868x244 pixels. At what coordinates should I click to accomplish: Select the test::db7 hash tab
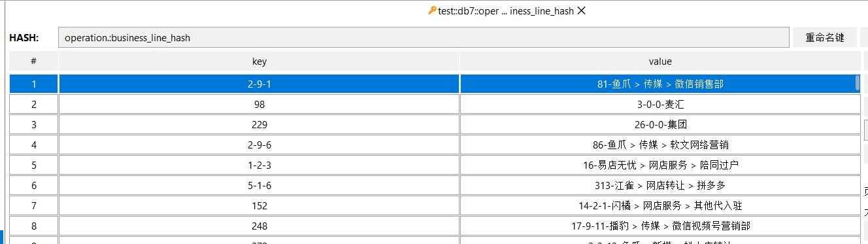click(x=506, y=10)
